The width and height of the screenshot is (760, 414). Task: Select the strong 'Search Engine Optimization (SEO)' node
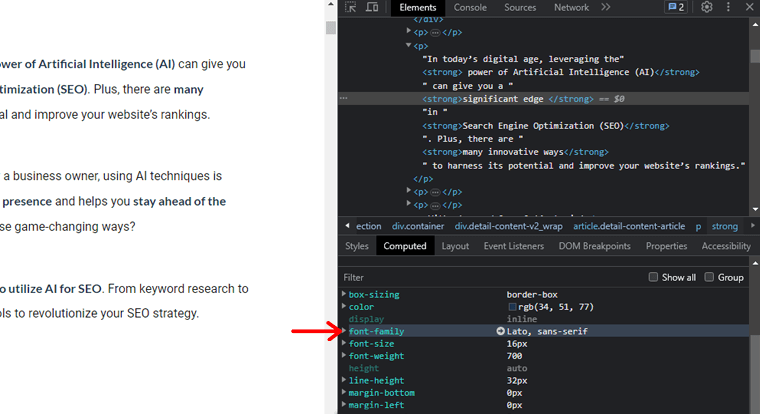click(545, 126)
